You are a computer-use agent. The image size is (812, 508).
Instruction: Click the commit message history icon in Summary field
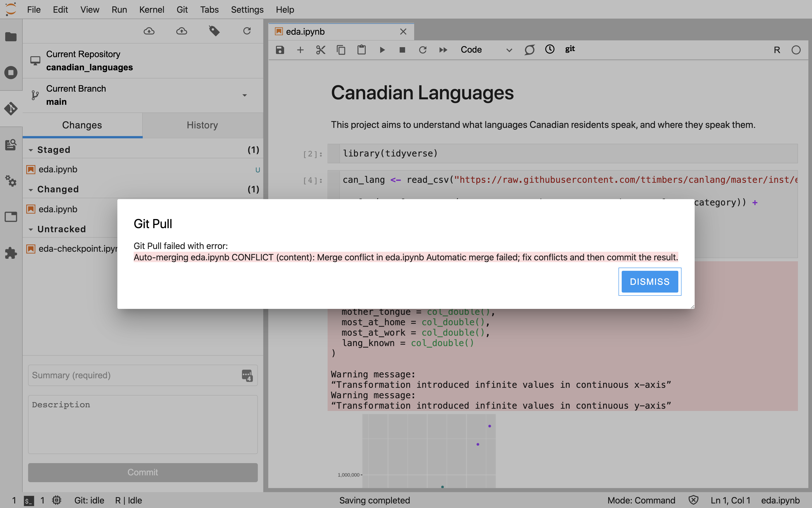(x=247, y=375)
